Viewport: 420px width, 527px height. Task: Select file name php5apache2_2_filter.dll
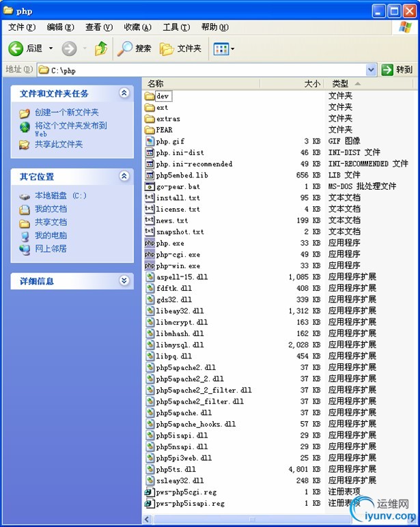[x=204, y=390]
